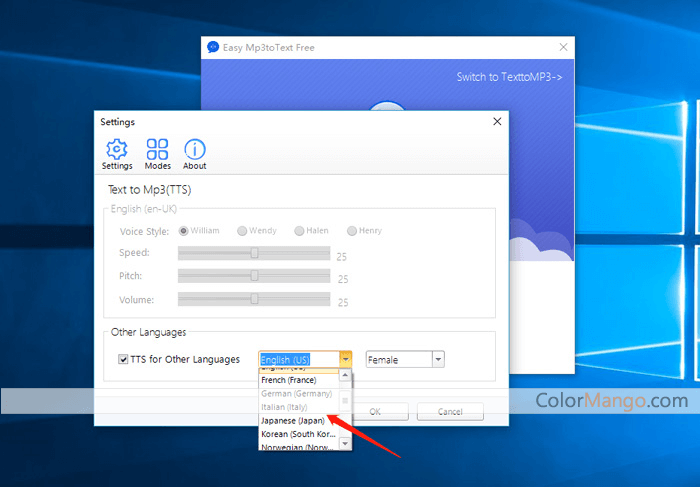Click the Other Languages group label
This screenshot has height=487, width=700.
click(x=148, y=332)
